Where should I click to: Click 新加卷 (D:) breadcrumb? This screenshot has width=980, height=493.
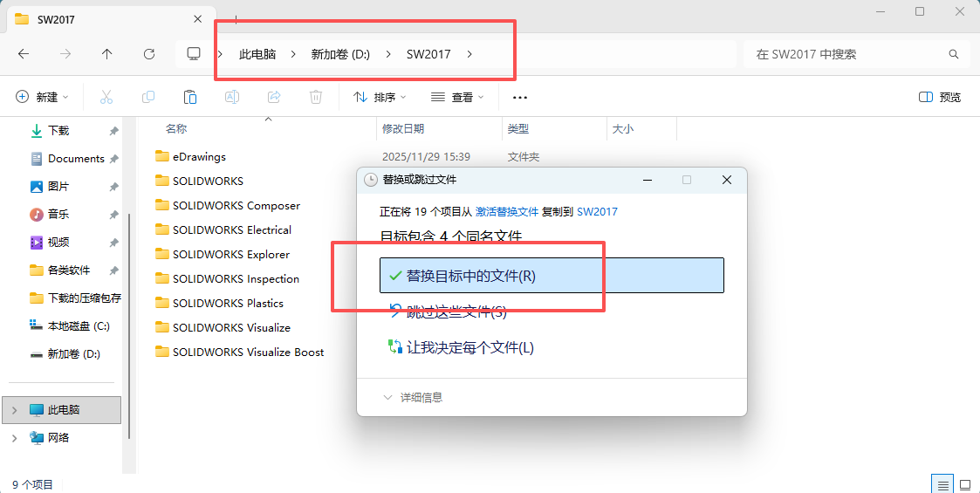coord(340,54)
